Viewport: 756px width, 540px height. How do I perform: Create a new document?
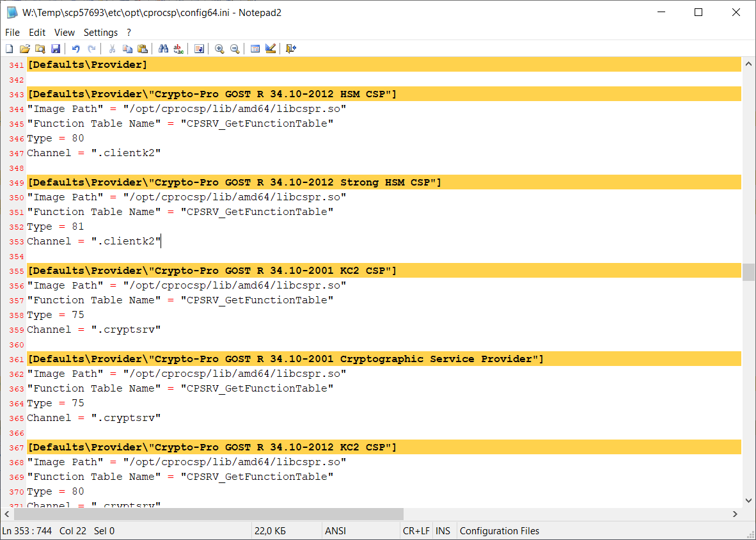[9, 49]
